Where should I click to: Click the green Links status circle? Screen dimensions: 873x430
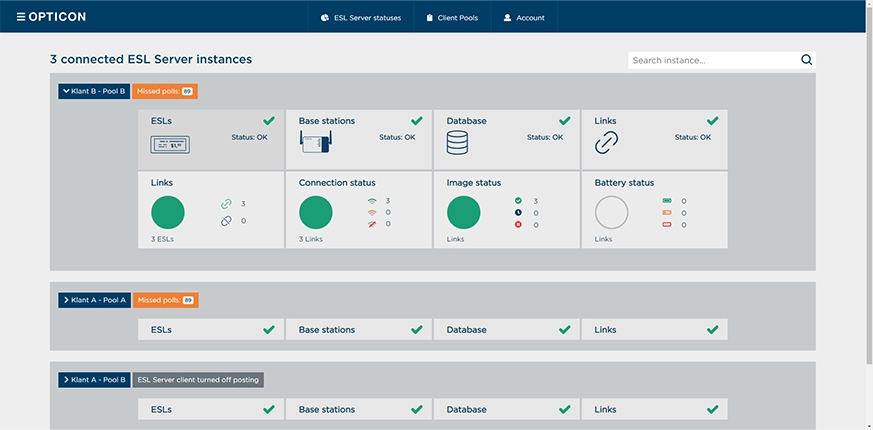pyautogui.click(x=168, y=212)
